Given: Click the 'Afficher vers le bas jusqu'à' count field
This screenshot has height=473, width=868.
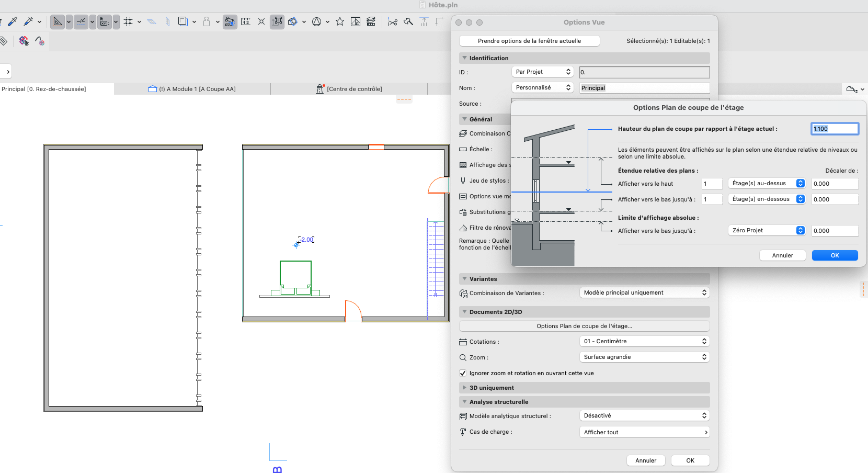Looking at the screenshot, I should 712,199.
